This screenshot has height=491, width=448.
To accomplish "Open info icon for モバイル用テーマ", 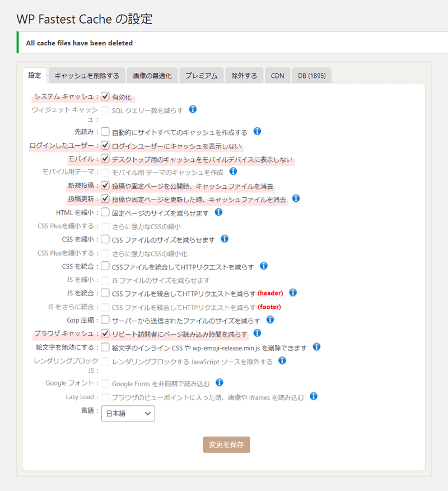I will coord(233,172).
